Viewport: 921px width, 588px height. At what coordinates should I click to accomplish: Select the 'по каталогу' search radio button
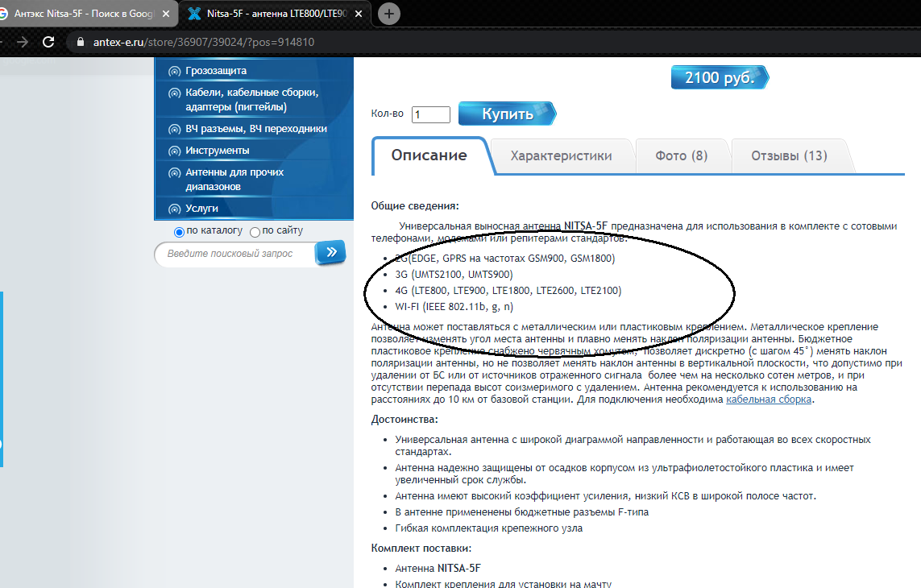(179, 232)
